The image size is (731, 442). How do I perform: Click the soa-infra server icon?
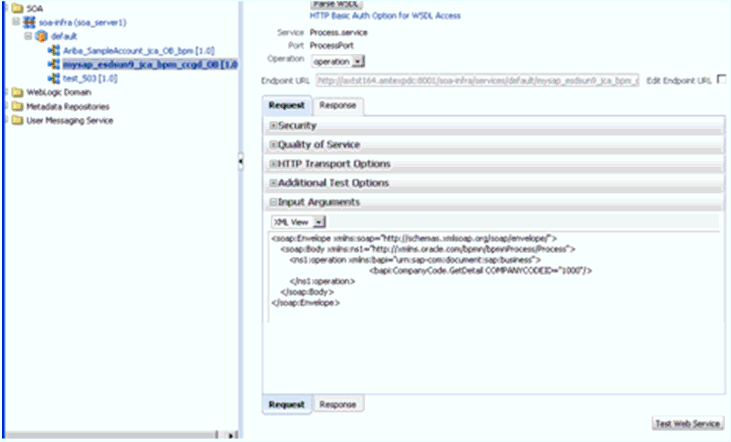(29, 22)
